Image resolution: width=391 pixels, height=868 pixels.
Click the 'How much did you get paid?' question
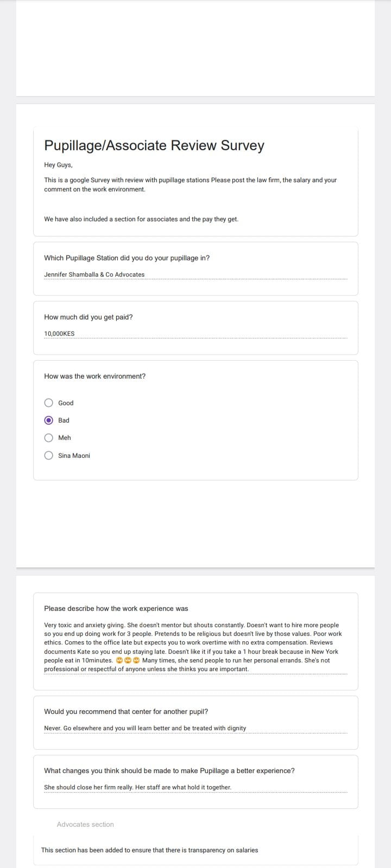coord(89,317)
